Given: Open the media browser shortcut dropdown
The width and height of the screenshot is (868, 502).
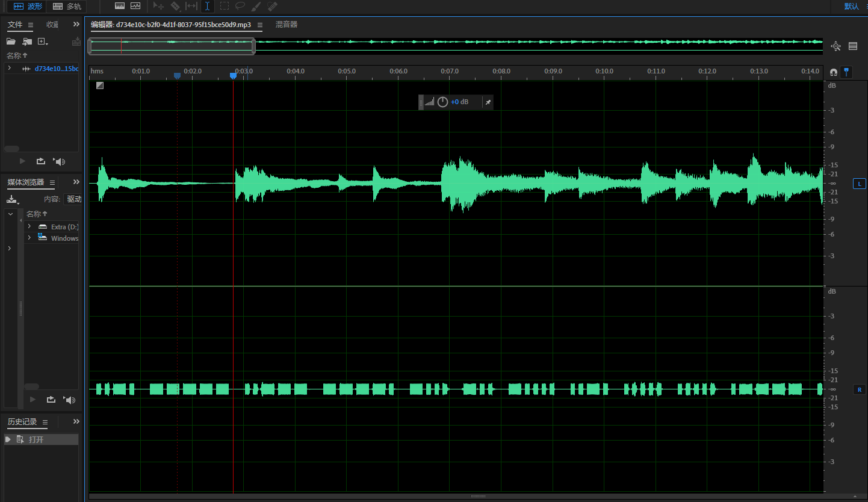Looking at the screenshot, I should pyautogui.click(x=13, y=199).
